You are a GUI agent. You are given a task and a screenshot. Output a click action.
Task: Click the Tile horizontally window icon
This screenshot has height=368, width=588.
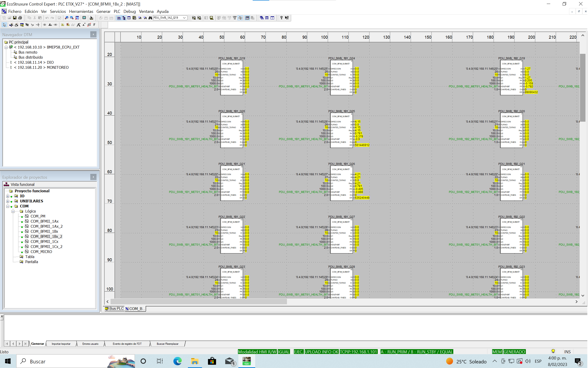[x=267, y=18]
